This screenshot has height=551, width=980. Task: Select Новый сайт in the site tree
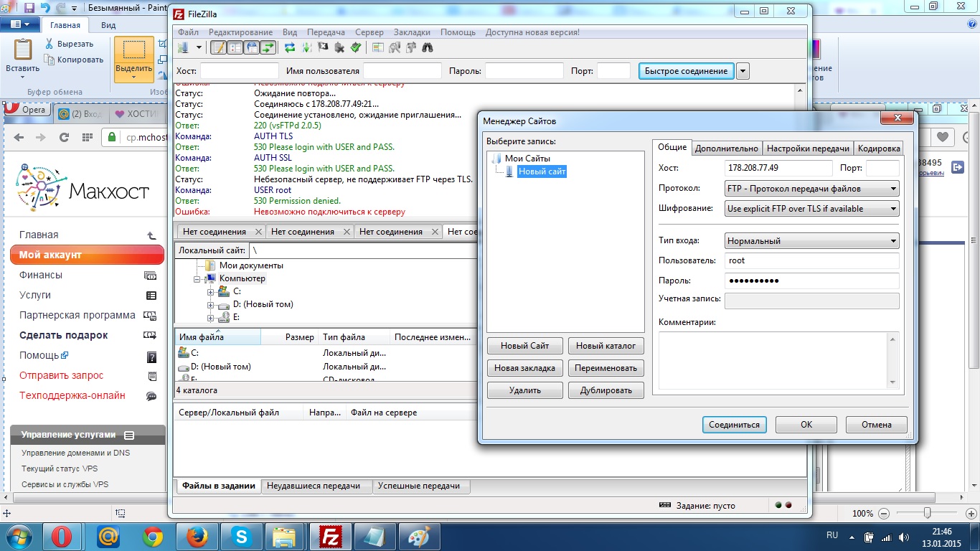542,172
